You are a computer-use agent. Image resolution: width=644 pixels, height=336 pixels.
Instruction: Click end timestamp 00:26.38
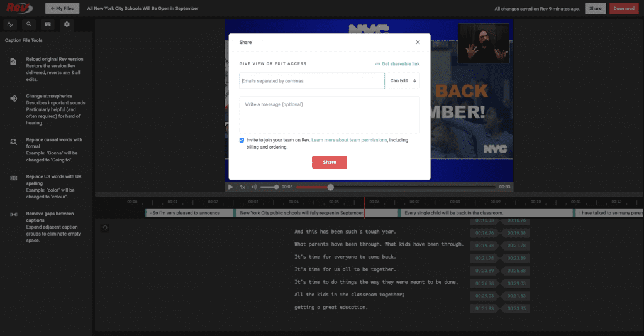coord(516,271)
